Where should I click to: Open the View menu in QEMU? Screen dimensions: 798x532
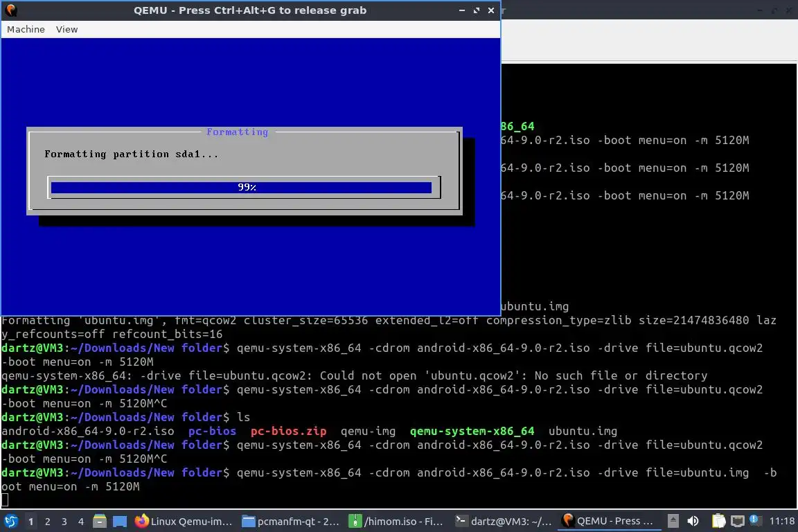point(66,30)
